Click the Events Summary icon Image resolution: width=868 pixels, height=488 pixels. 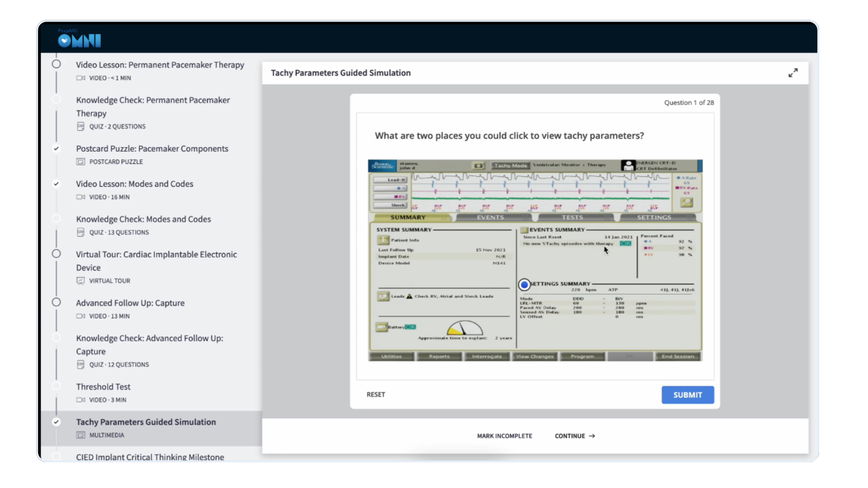click(524, 230)
